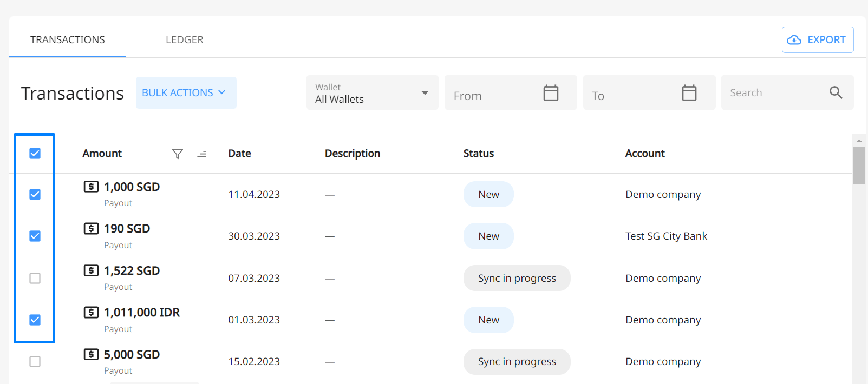Image resolution: width=868 pixels, height=384 pixels.
Task: Click the Amount column filter funnel icon
Action: (x=177, y=154)
